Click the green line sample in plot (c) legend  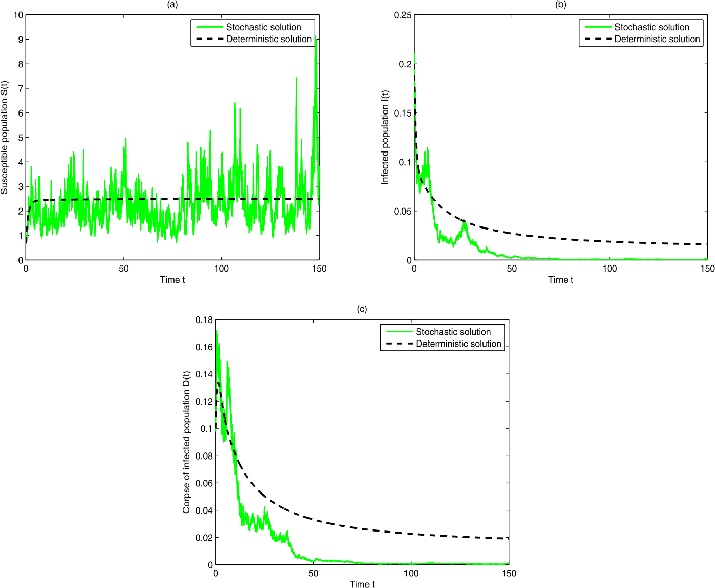coord(399,332)
